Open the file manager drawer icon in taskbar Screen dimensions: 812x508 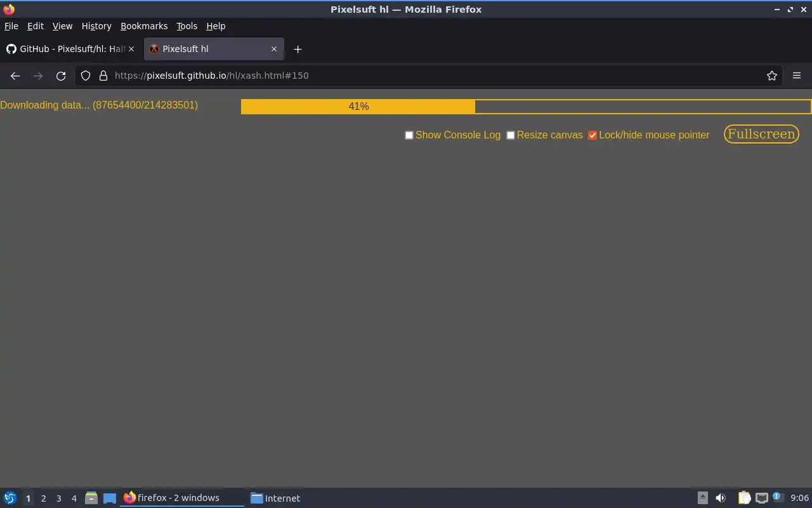tap(91, 498)
